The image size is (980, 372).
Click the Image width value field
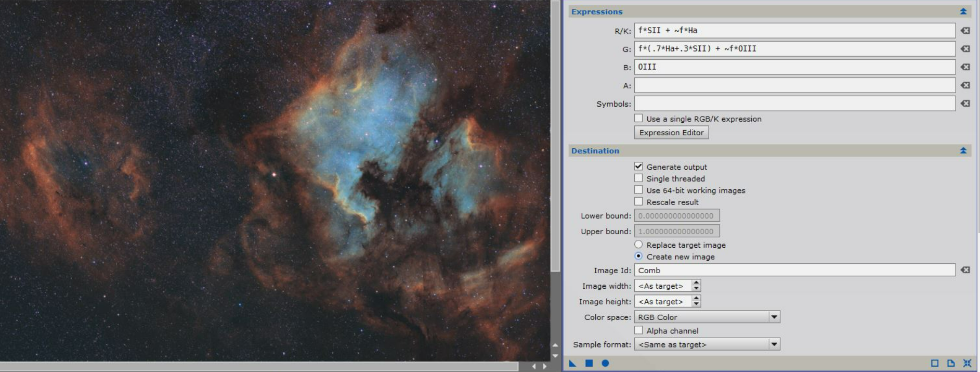tap(663, 286)
